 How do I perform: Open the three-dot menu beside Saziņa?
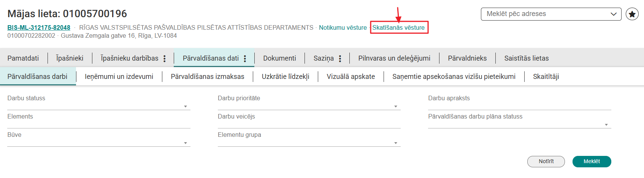click(x=340, y=58)
